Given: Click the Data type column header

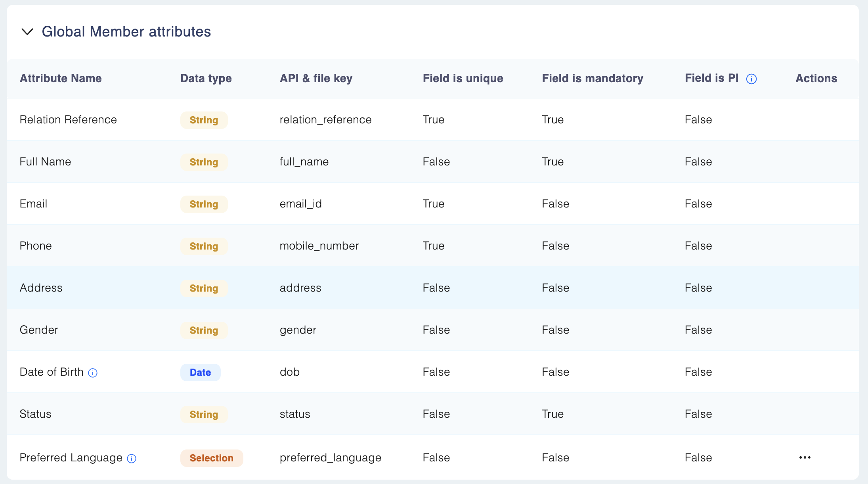Looking at the screenshot, I should (x=206, y=79).
